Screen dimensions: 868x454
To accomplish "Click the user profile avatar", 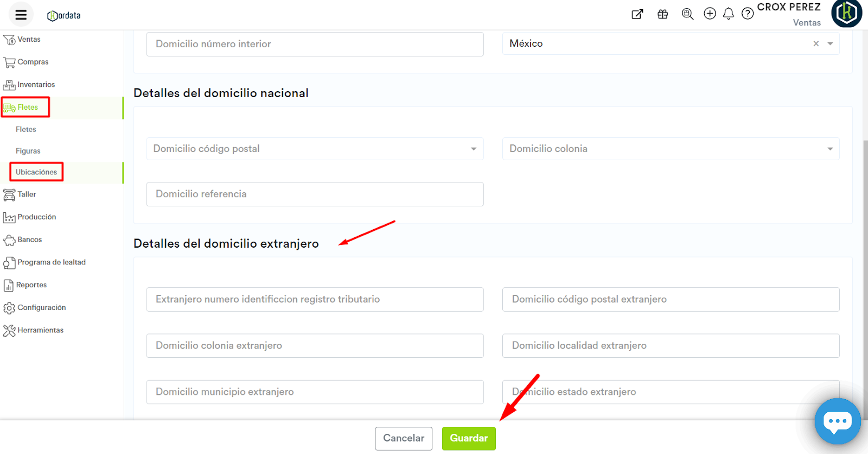I will 846,13.
